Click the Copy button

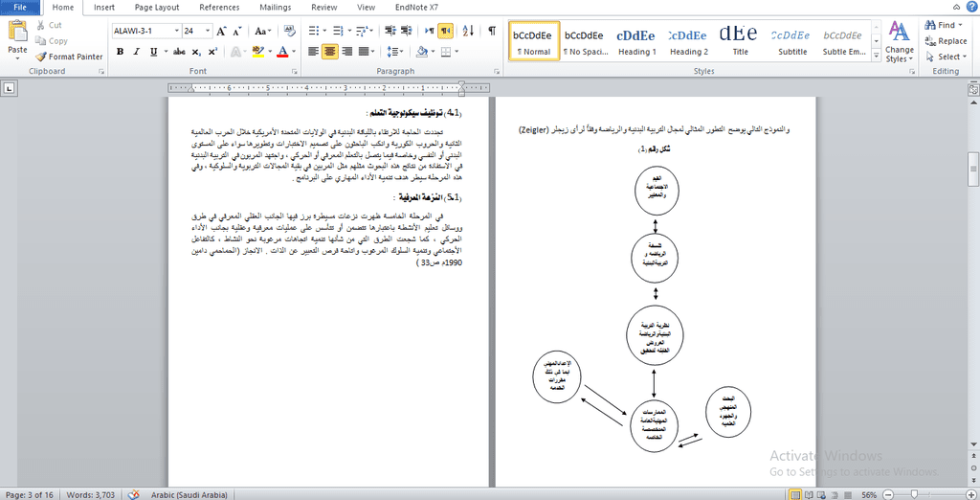point(52,40)
